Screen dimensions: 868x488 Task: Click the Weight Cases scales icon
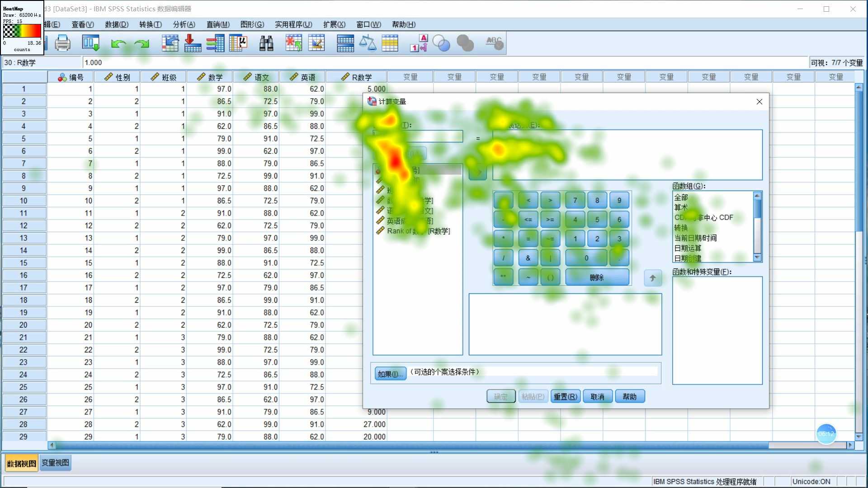368,43
